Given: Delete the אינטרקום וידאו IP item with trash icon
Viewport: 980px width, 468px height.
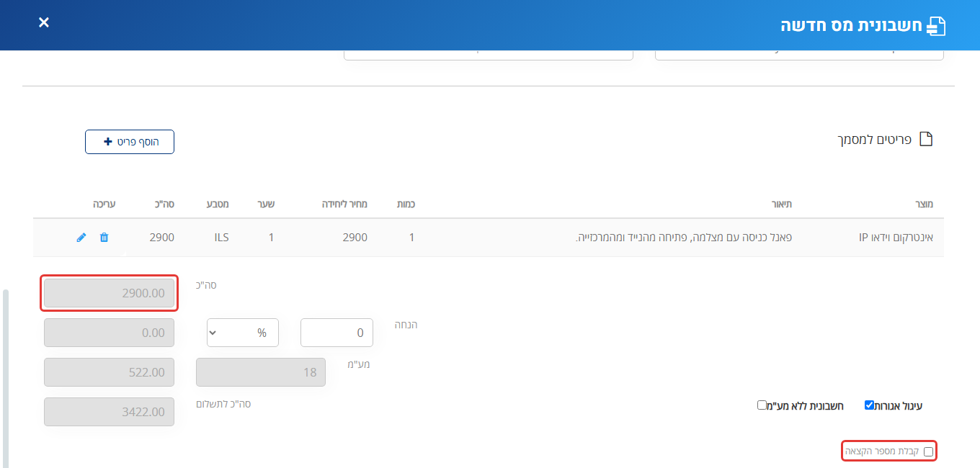Looking at the screenshot, I should [x=104, y=238].
